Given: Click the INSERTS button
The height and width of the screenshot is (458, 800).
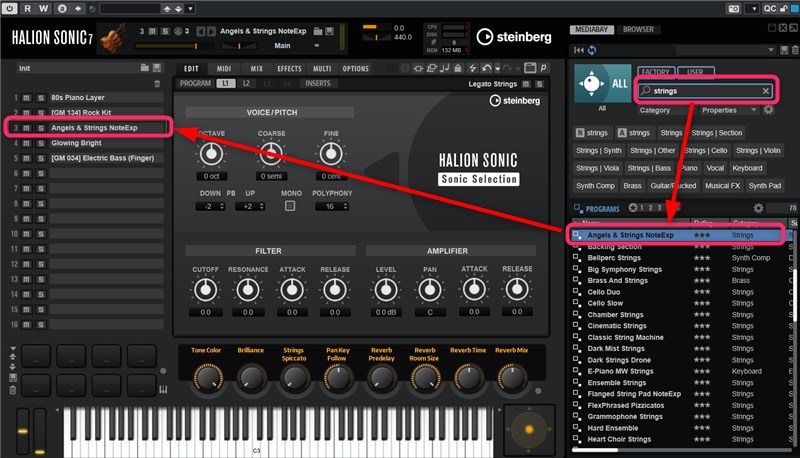Looking at the screenshot, I should pos(318,83).
